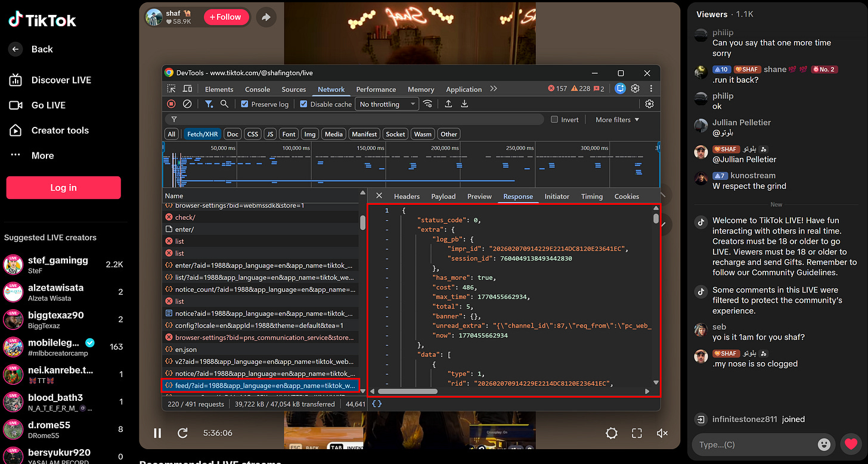Switch to the Console tab
Screen dimensions: 868x464
[257, 89]
